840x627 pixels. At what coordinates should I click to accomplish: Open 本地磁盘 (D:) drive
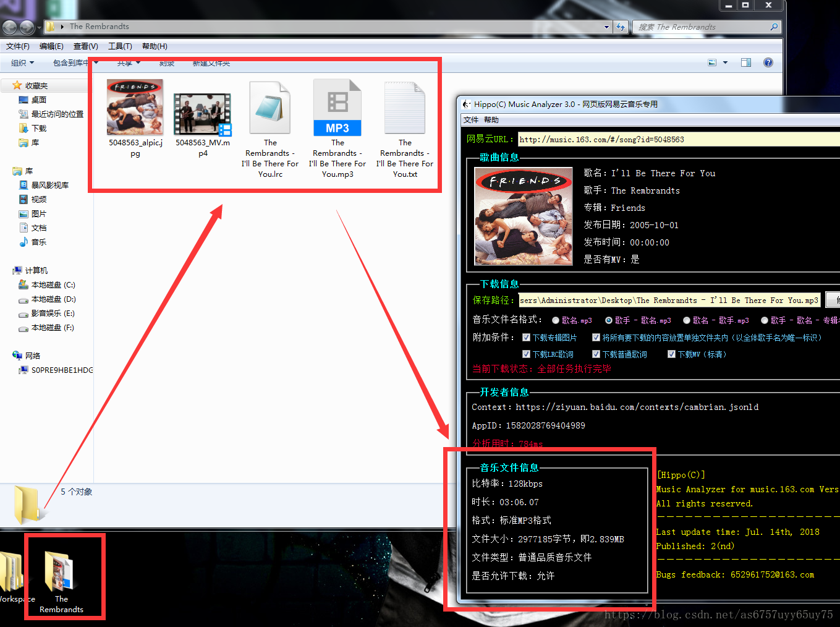coord(53,299)
